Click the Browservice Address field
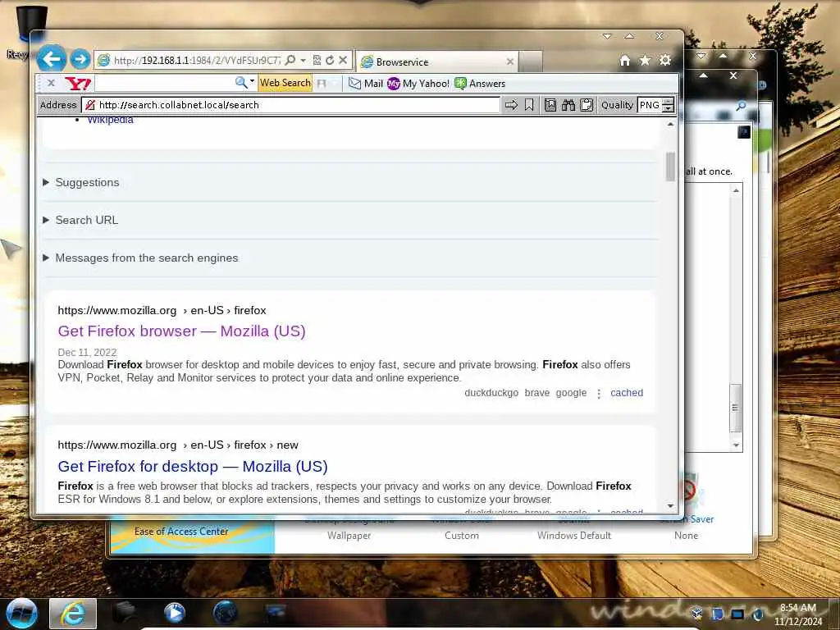840x630 pixels. coord(291,105)
